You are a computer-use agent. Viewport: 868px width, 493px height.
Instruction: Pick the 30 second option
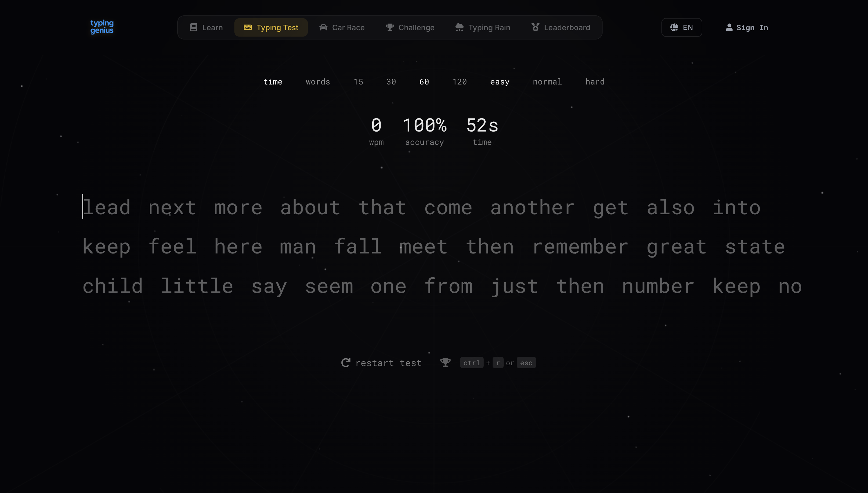391,82
